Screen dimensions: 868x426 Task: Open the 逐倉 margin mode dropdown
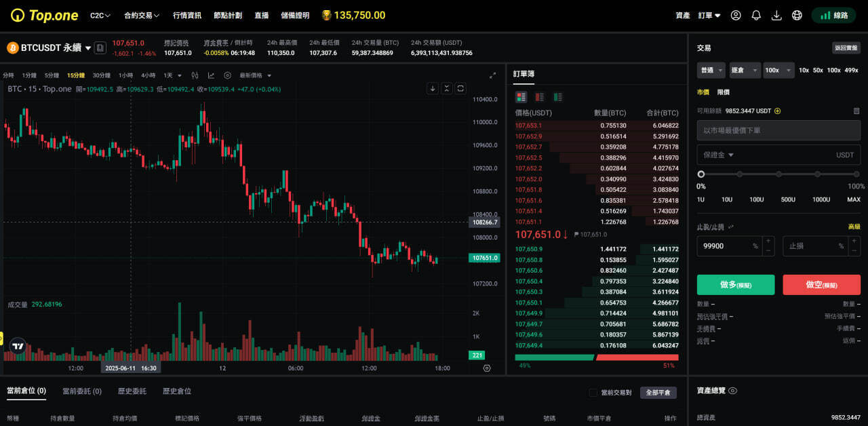click(x=745, y=70)
